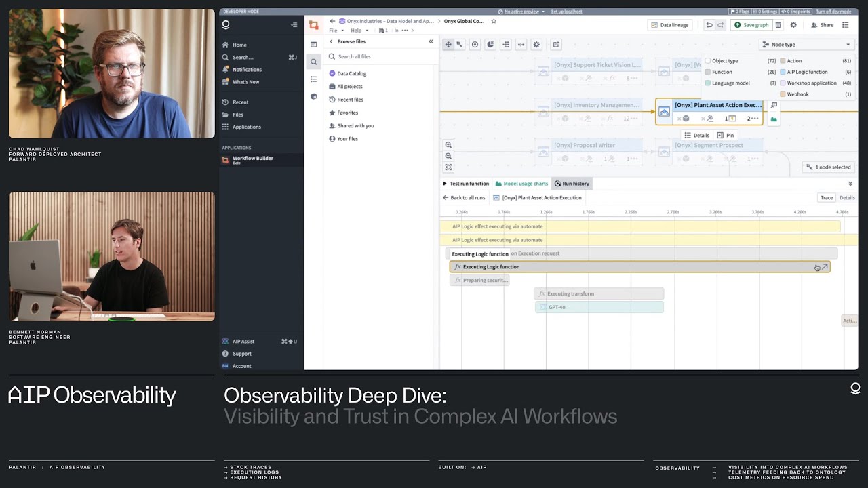This screenshot has width=868, height=488.
Task: Select the GPT-4o trace span
Action: click(x=599, y=307)
